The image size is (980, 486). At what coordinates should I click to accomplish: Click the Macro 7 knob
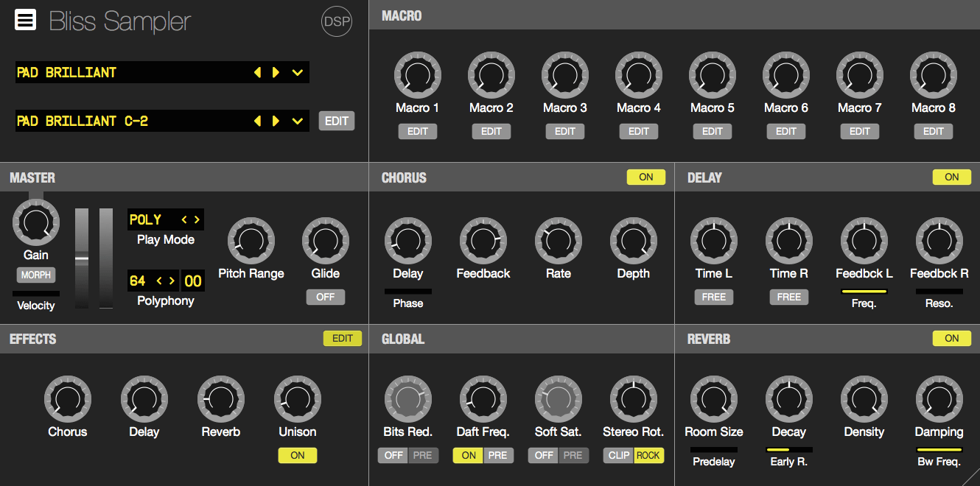point(860,75)
